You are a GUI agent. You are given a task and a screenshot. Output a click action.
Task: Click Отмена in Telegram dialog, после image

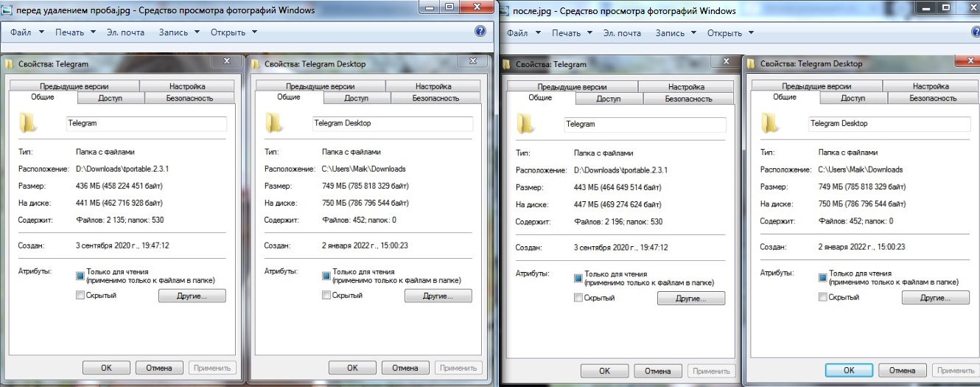click(657, 371)
